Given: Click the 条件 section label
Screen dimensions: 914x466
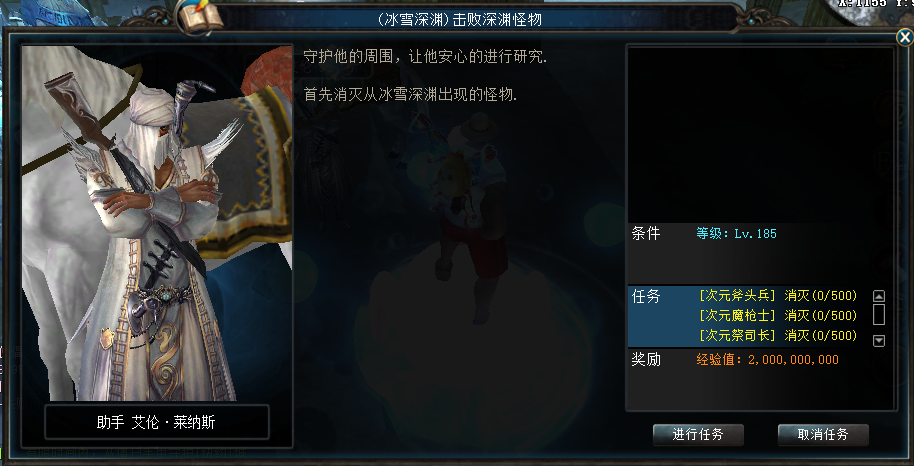Looking at the screenshot, I should click(646, 233).
